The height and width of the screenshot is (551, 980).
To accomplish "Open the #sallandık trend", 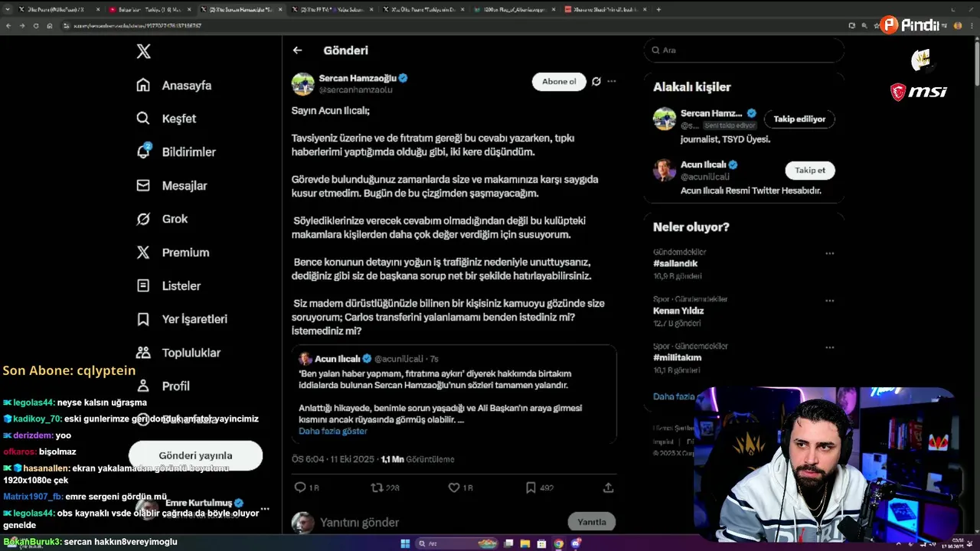I will [675, 263].
